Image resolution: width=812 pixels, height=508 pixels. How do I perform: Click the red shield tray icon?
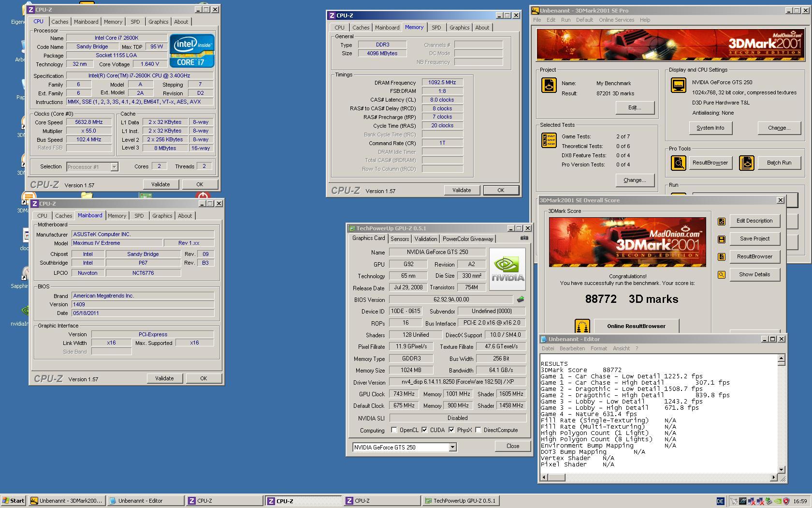[x=786, y=501]
